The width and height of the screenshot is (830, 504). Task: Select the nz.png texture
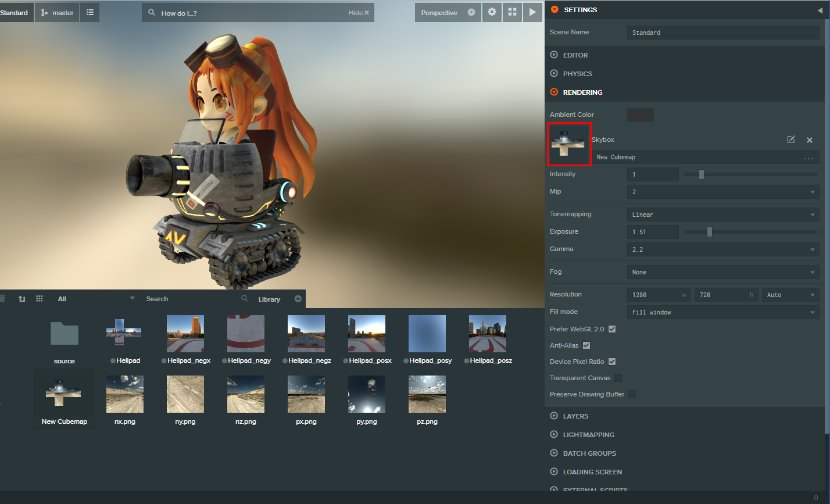coord(246,401)
